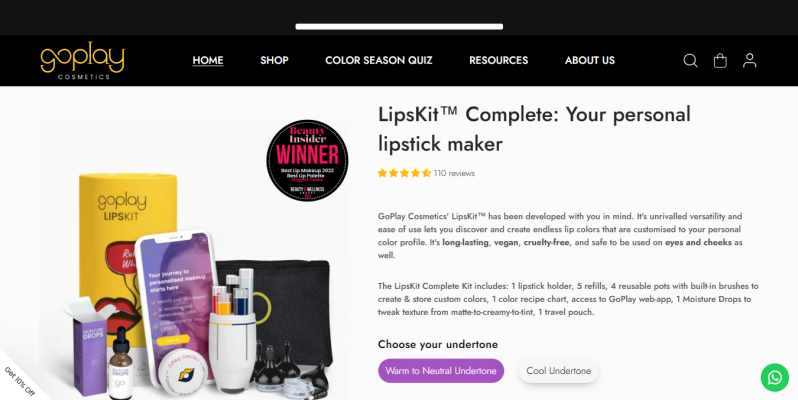Open the Get 10% Off corner banner
798x400 pixels.
tap(19, 381)
